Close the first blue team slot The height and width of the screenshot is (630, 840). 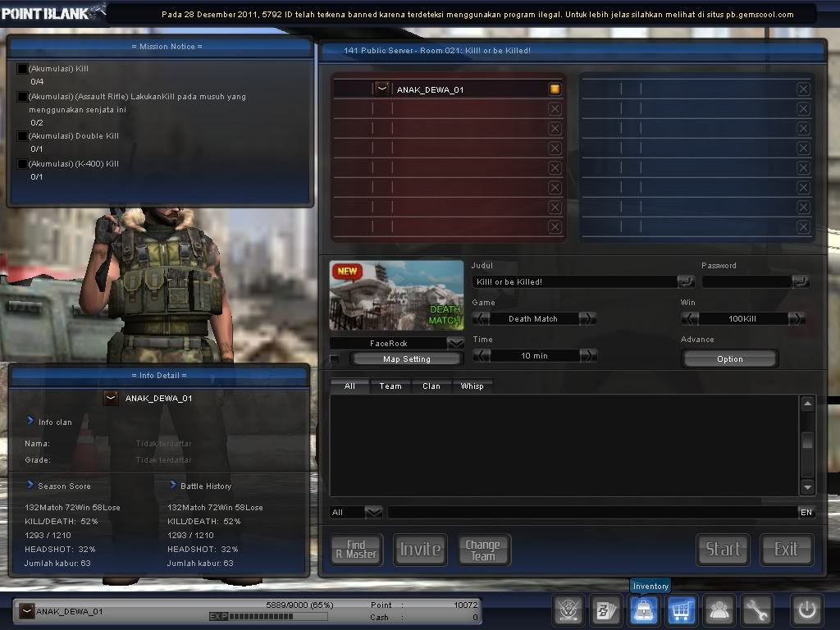803,89
